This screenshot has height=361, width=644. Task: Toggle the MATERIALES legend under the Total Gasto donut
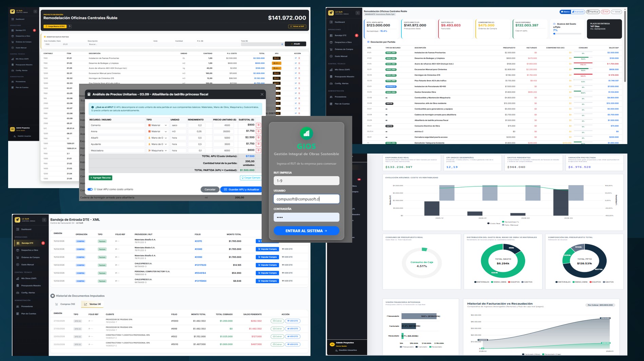[x=482, y=282]
